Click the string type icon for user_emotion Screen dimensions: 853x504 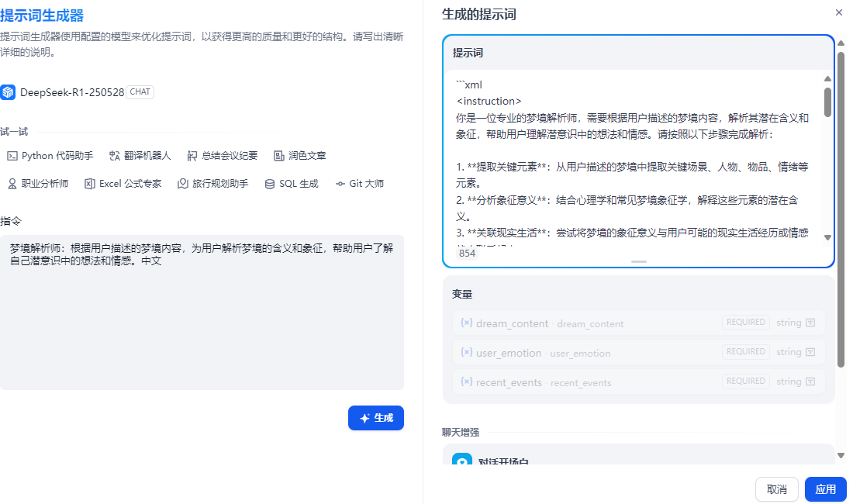click(810, 352)
